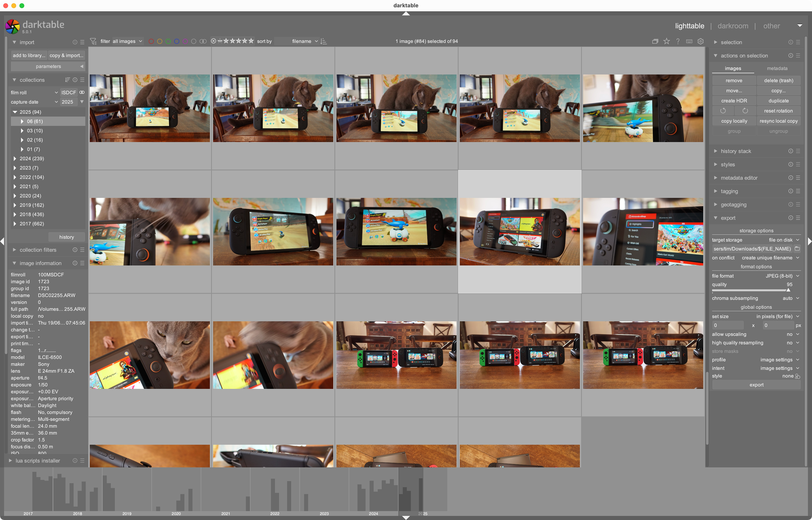
Task: Open the metadata tab in actions on selection
Action: (x=778, y=68)
